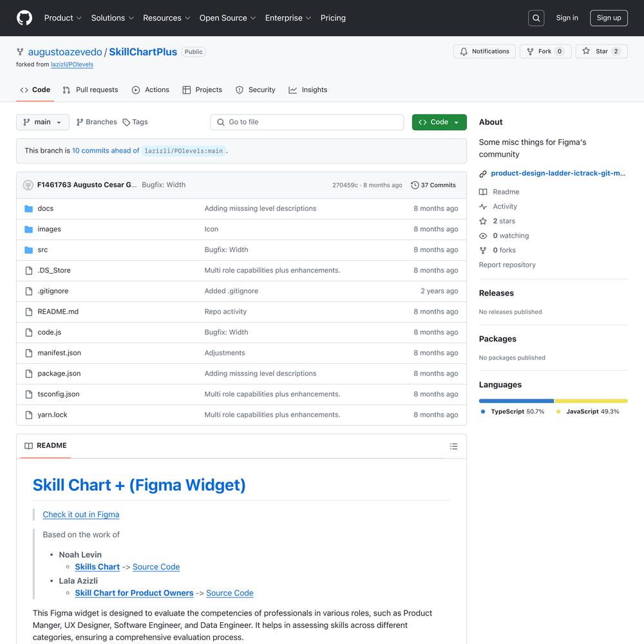
Task: Click the commits history clock icon
Action: tap(415, 185)
